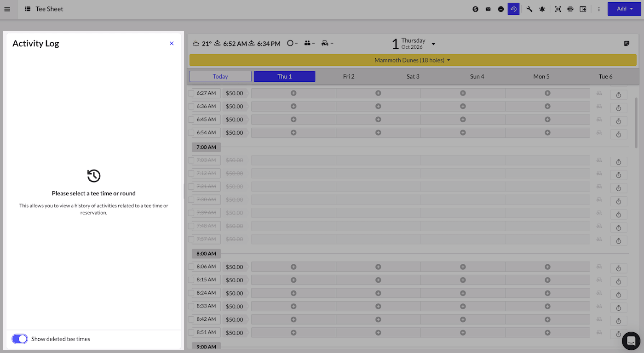
Task: Add a player in first slot of 6:27 AM
Action: pos(293,93)
